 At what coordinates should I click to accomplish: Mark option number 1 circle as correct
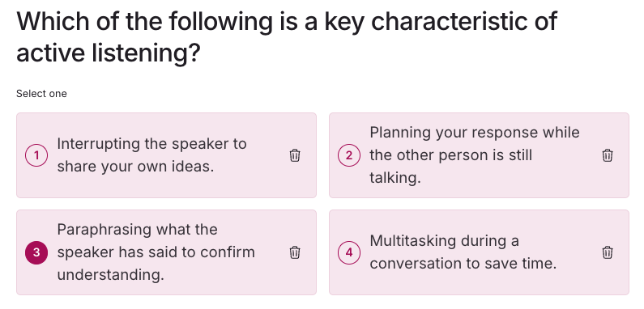coord(36,155)
